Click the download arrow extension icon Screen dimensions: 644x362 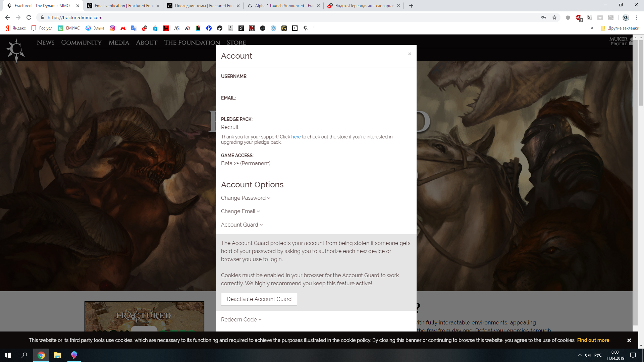click(600, 17)
